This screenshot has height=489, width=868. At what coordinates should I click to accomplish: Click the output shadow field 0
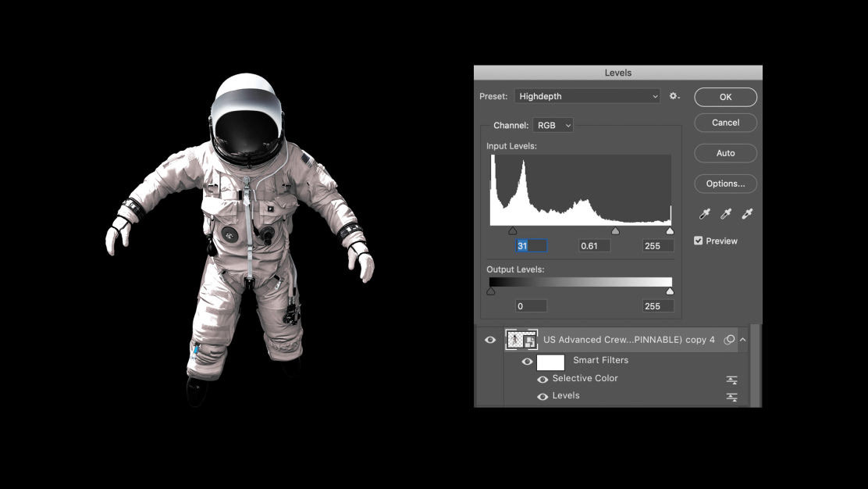tap(532, 306)
